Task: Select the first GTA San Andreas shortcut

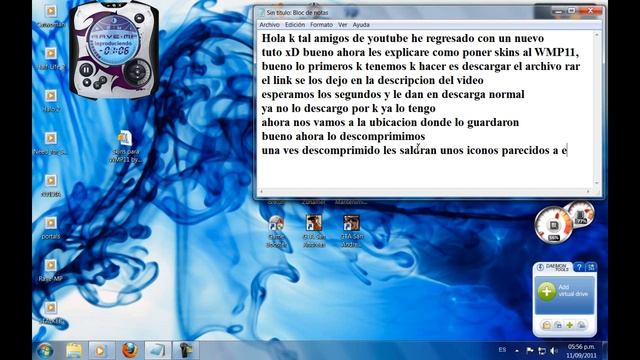Action: 314,231
